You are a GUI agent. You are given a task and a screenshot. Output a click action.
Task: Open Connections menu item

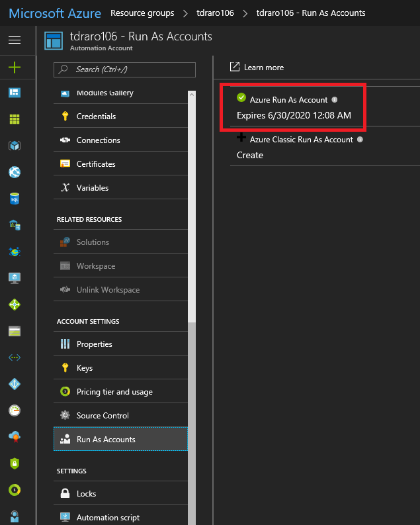120,140
